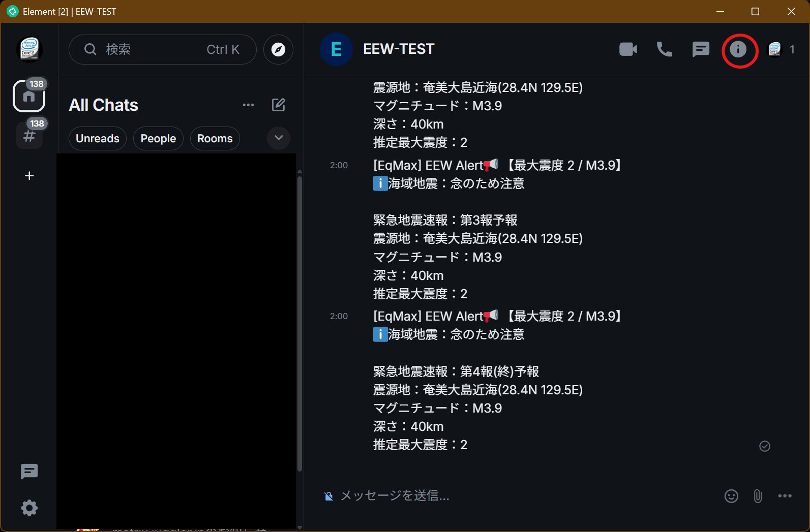
Task: Open the hash rooms space
Action: click(x=29, y=136)
